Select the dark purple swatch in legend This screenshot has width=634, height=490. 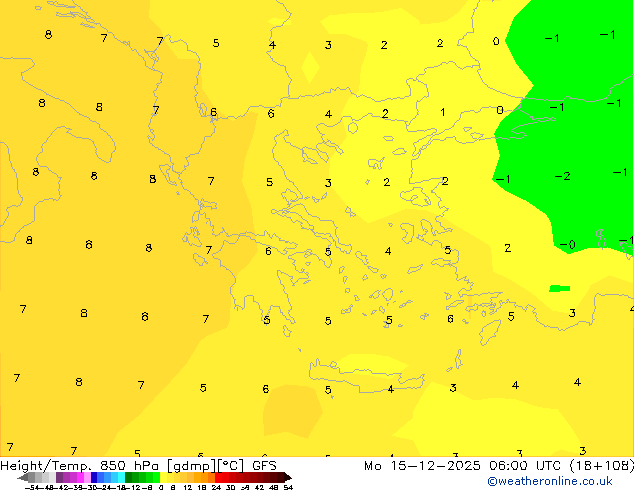[x=59, y=477]
